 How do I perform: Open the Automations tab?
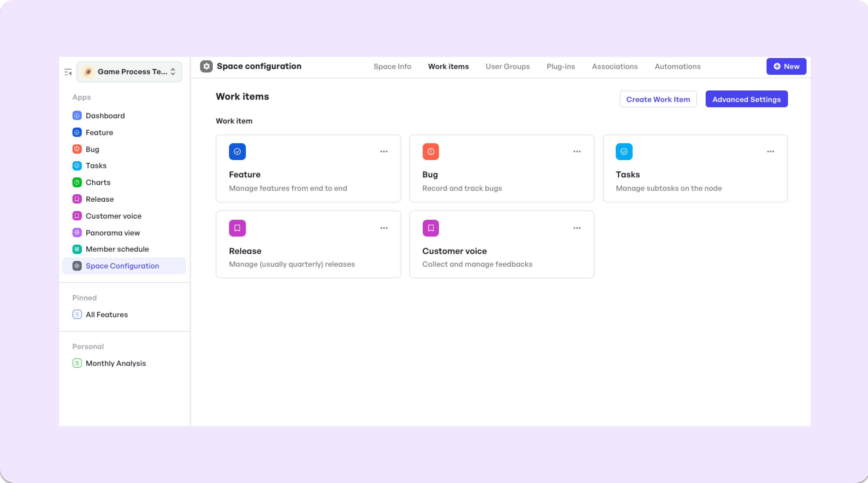tap(678, 66)
